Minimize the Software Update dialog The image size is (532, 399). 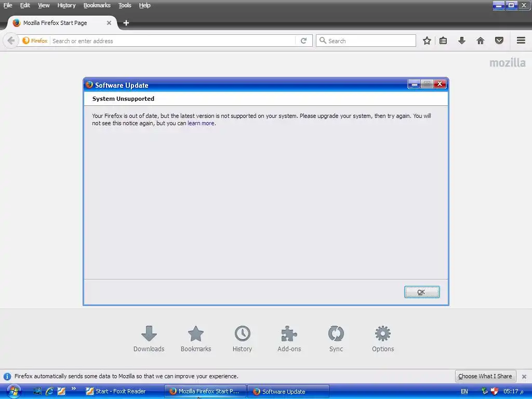414,84
